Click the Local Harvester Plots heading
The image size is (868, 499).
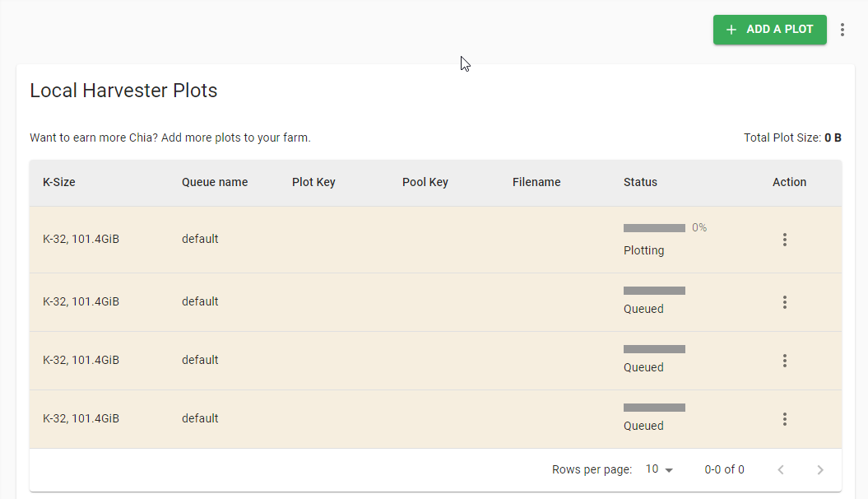[x=123, y=91]
